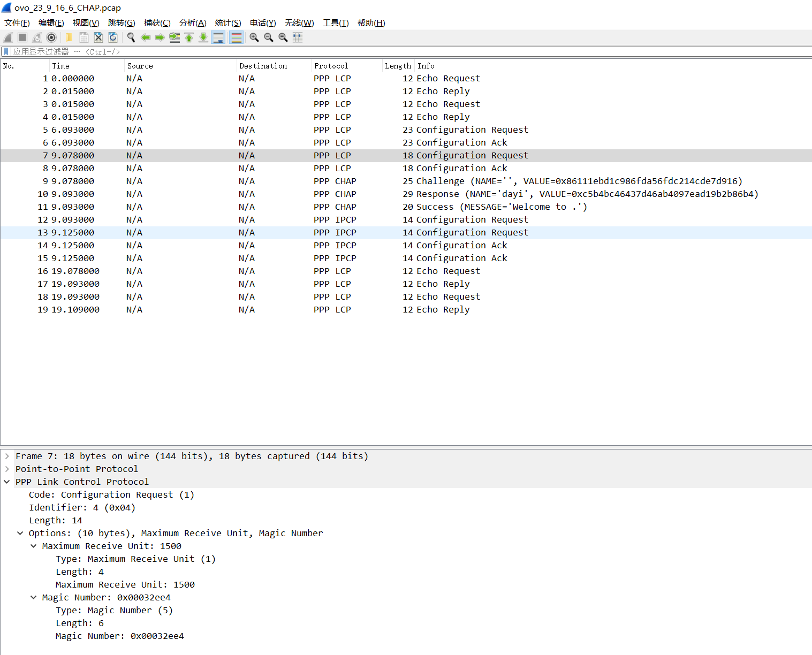Open the 捕获(C) menu
The height and width of the screenshot is (655, 812).
(x=157, y=23)
